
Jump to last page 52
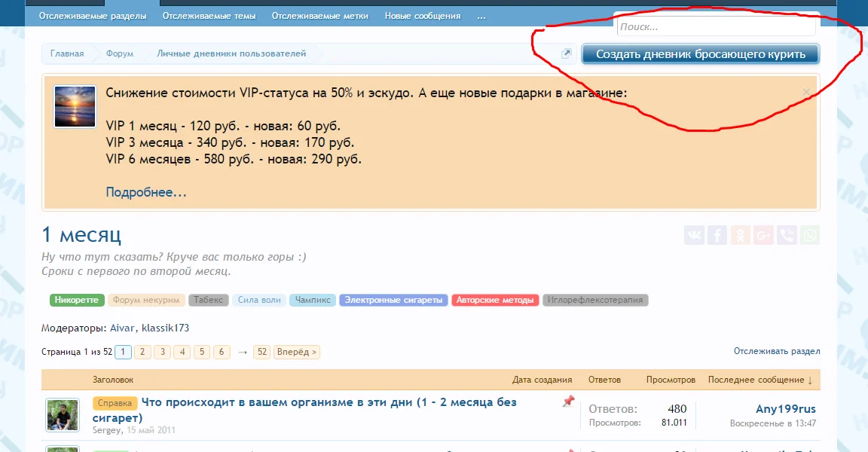point(262,352)
